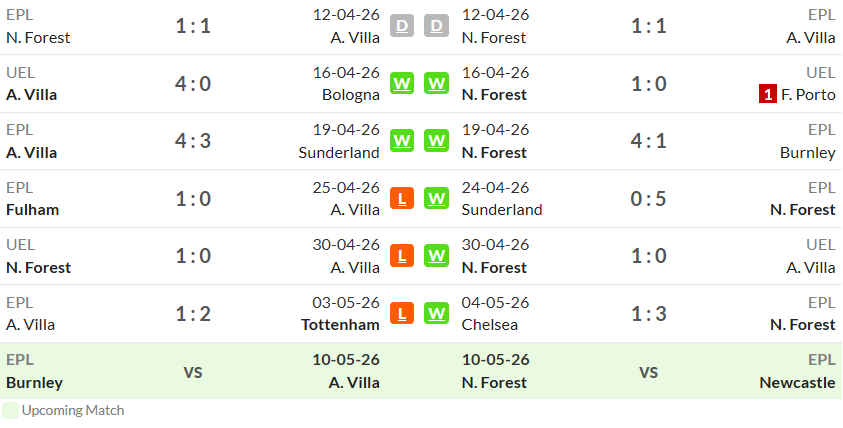The image size is (843, 428).
Task: Select the Fulham team name
Action: coord(32,210)
